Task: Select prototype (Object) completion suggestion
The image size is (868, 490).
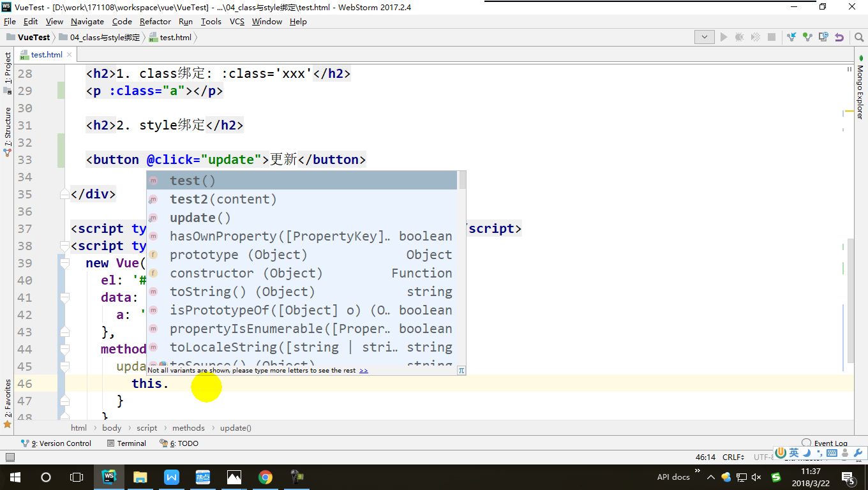Action: point(302,255)
